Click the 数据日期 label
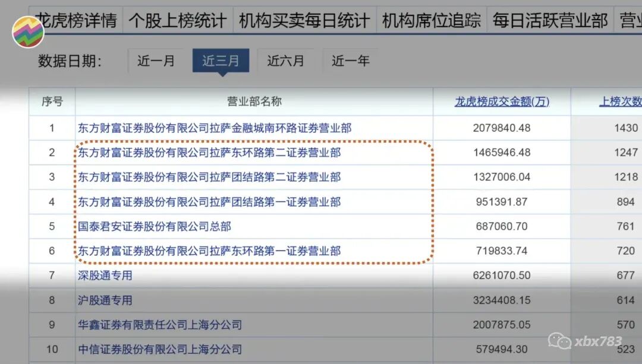Screen dimensions: 642x364 [x=70, y=61]
